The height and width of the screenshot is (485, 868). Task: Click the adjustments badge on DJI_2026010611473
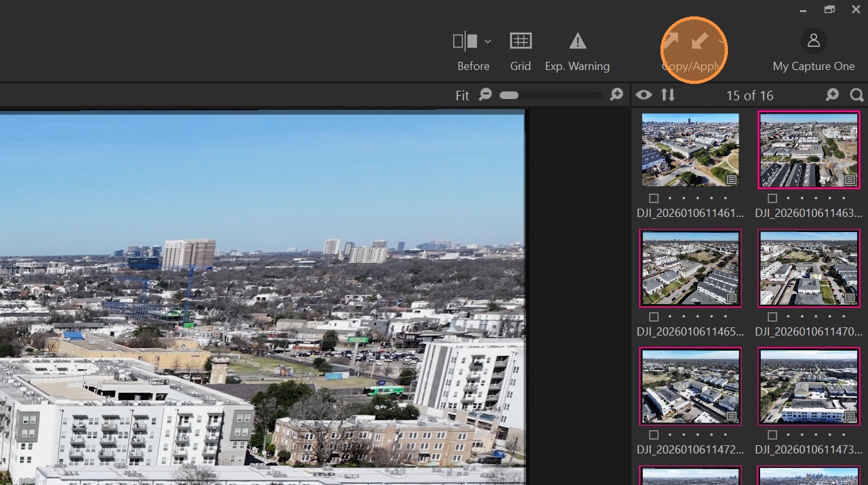(x=850, y=416)
